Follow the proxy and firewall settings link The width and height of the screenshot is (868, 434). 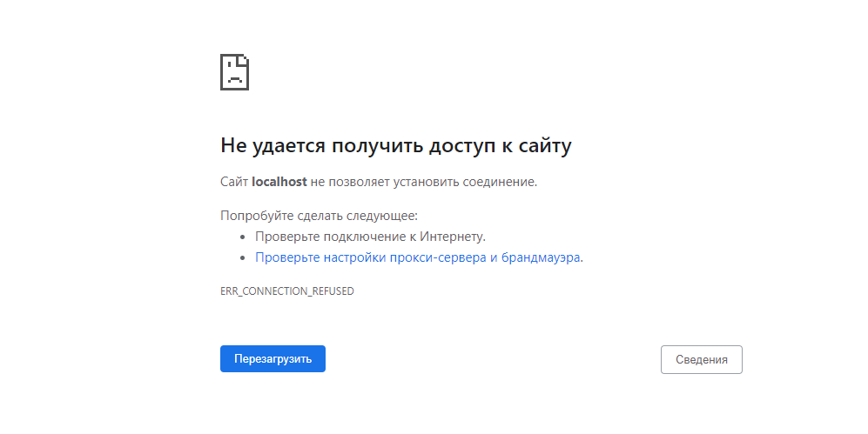(x=418, y=257)
